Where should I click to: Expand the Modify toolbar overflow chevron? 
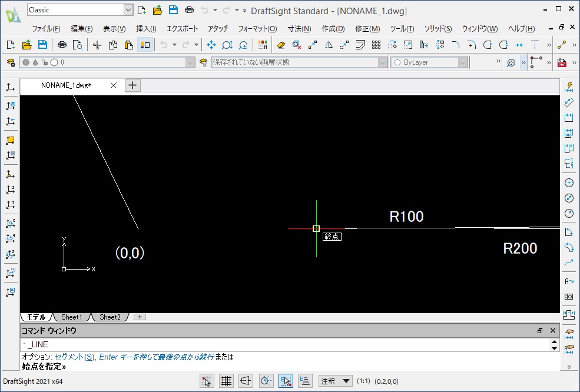[x=549, y=45]
